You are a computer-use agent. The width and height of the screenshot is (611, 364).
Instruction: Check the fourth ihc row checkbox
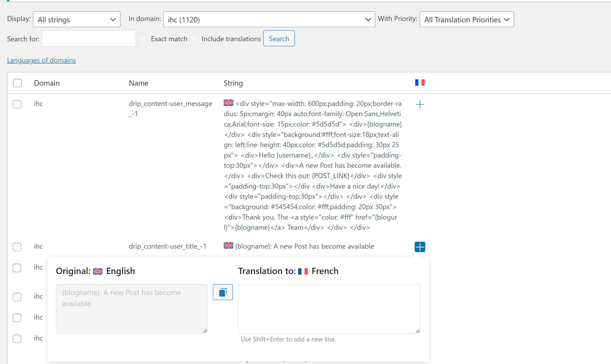tap(17, 297)
